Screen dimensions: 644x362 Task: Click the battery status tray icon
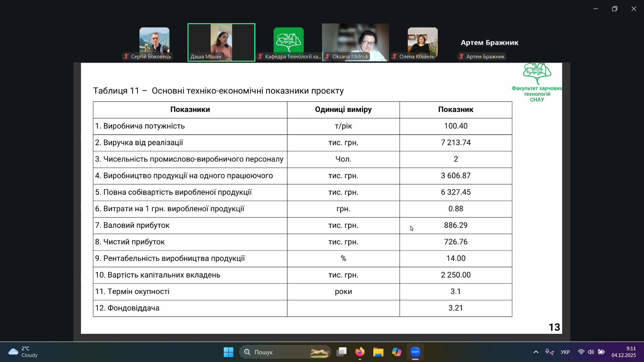click(x=601, y=352)
